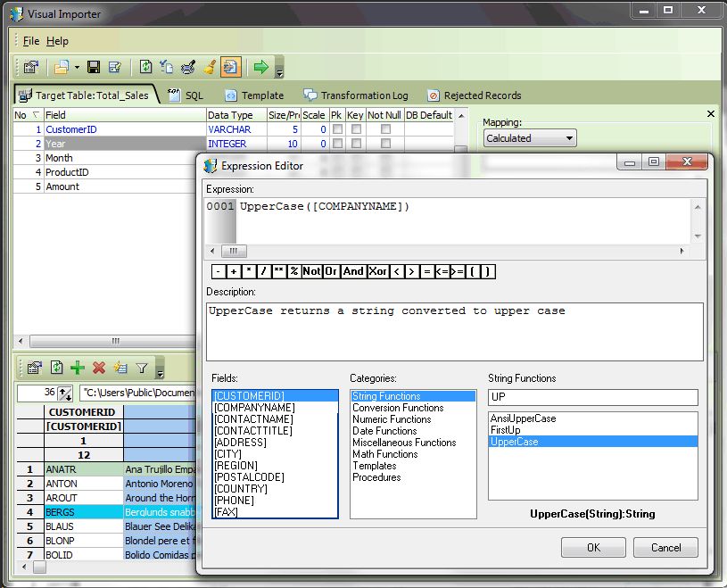Click the broom clear icon

click(210, 67)
